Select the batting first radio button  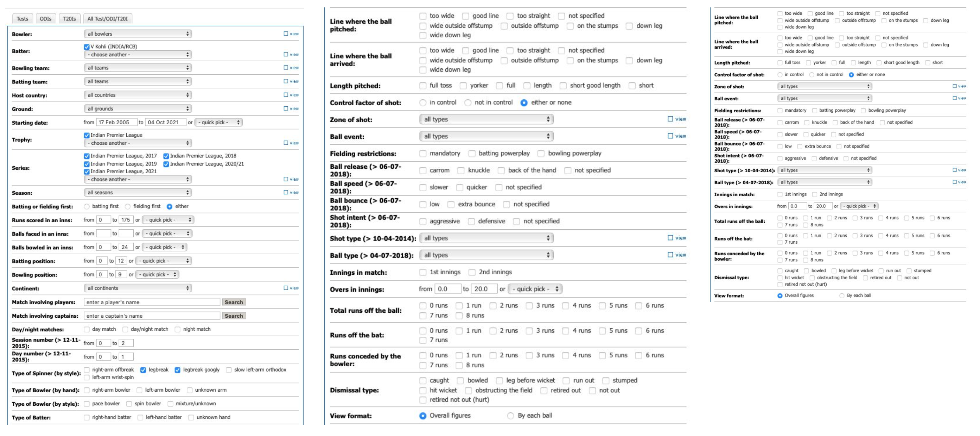point(87,206)
